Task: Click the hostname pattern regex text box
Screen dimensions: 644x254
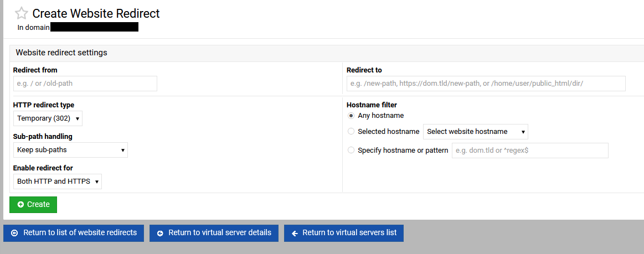Action: coord(529,151)
